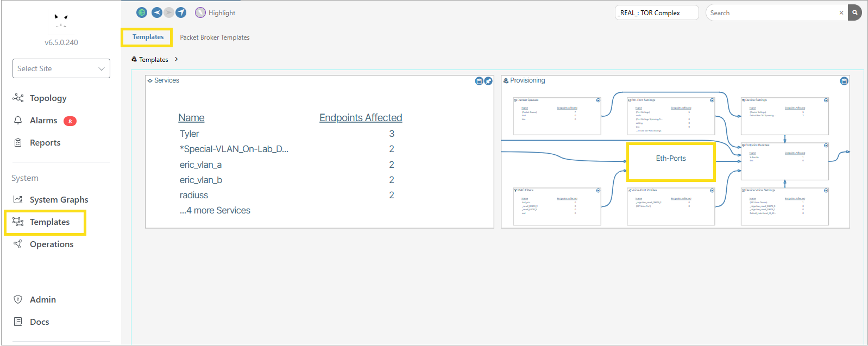Toggle the Highlight option
Image resolution: width=868 pixels, height=346 pixels.
[200, 12]
